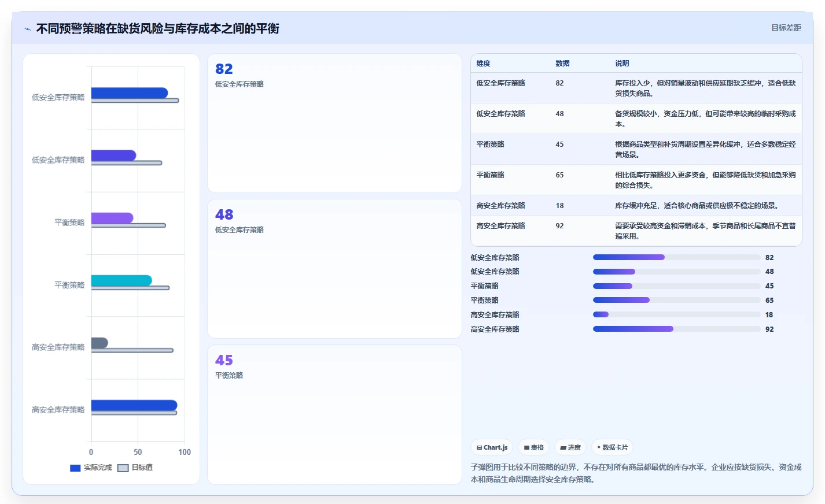Viewport: 825px width, 504px height.
Task: Click the 表格 tag chip
Action: point(533,447)
